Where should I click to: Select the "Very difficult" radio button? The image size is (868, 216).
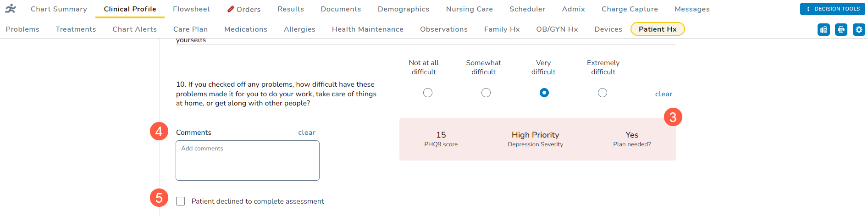pos(544,93)
